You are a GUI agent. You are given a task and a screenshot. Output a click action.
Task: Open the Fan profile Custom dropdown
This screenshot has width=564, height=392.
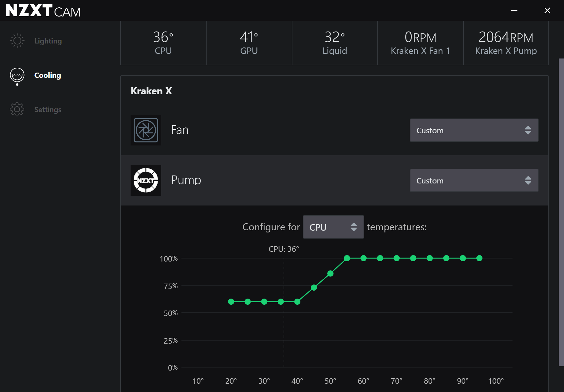pos(474,130)
